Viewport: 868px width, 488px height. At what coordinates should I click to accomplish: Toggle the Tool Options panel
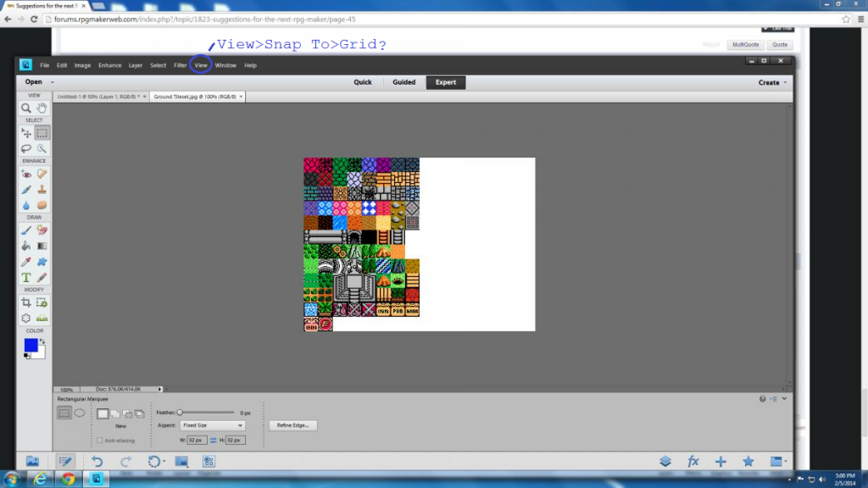pos(64,461)
